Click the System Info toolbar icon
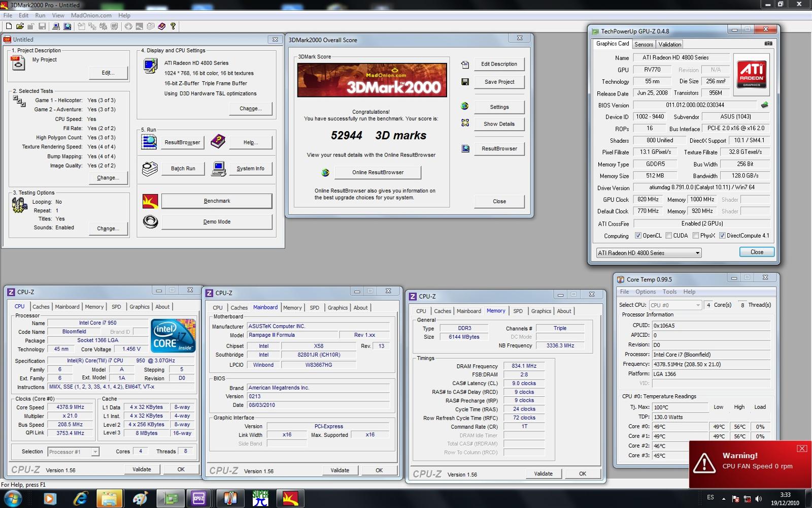The image size is (812, 508). (x=56, y=26)
